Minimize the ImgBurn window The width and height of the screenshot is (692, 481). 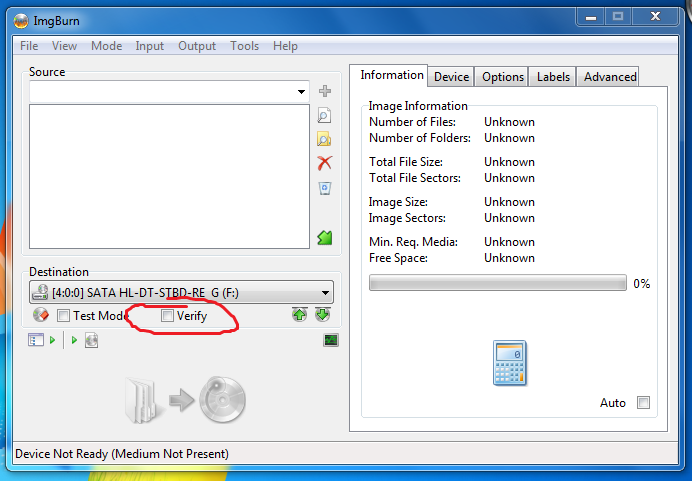[591, 17]
